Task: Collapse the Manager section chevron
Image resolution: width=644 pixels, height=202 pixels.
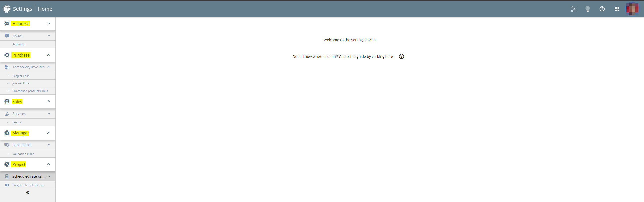Action: click(49, 133)
